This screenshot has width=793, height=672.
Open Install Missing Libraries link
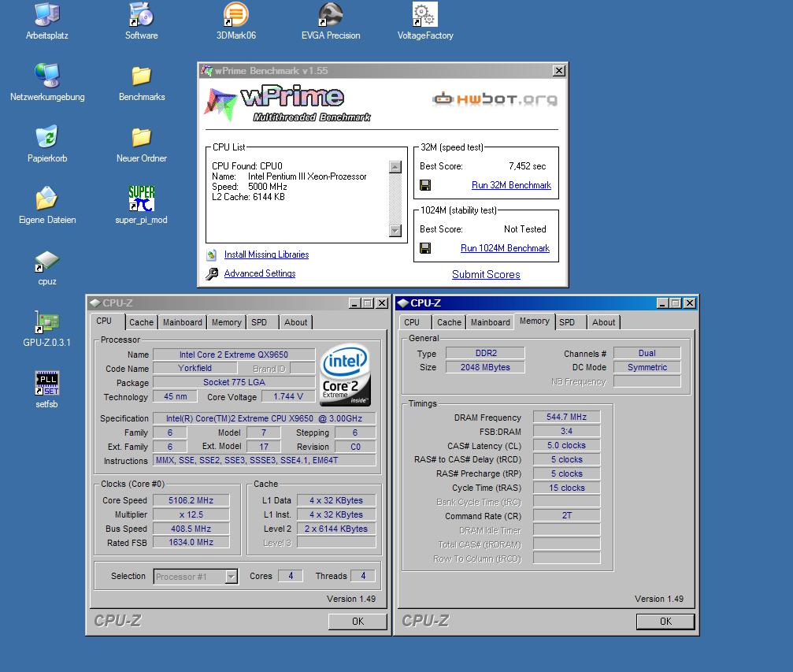coord(266,254)
